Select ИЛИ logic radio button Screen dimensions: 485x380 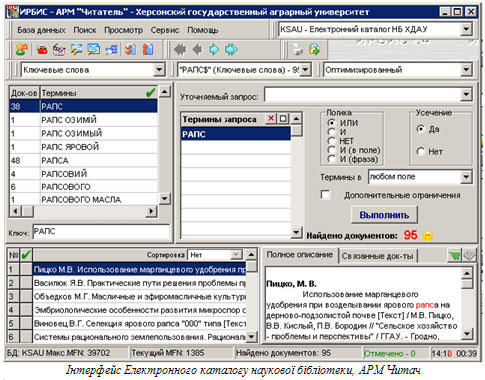click(331, 122)
